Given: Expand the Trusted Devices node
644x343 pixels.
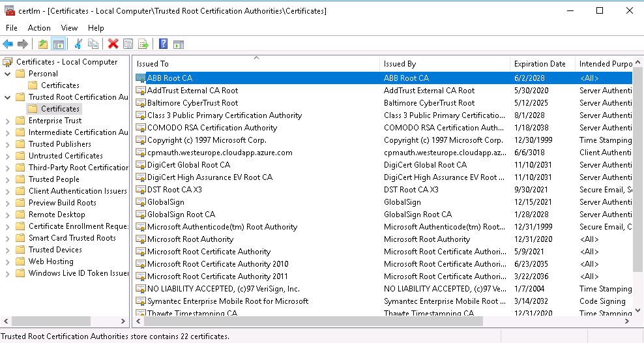Looking at the screenshot, I should tap(7, 250).
